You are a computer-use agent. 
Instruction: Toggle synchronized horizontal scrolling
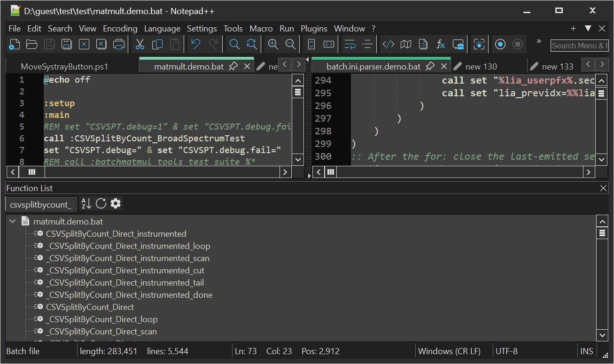click(329, 45)
